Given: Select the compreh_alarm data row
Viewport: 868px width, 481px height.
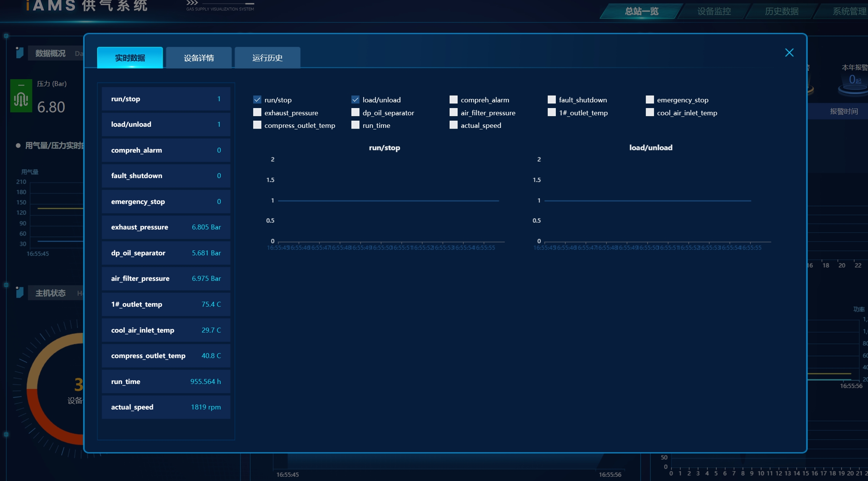Looking at the screenshot, I should 166,150.
